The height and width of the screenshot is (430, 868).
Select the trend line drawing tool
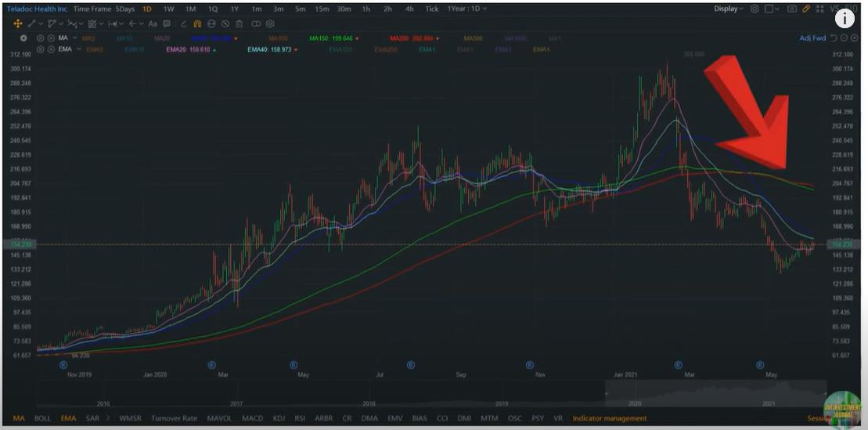point(32,23)
